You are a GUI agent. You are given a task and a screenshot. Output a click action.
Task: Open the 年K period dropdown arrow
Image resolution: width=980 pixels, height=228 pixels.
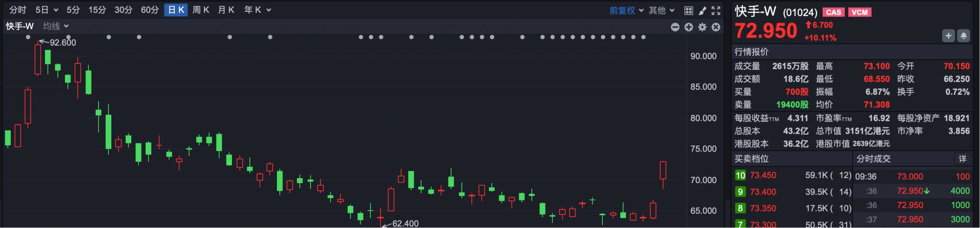tap(269, 10)
